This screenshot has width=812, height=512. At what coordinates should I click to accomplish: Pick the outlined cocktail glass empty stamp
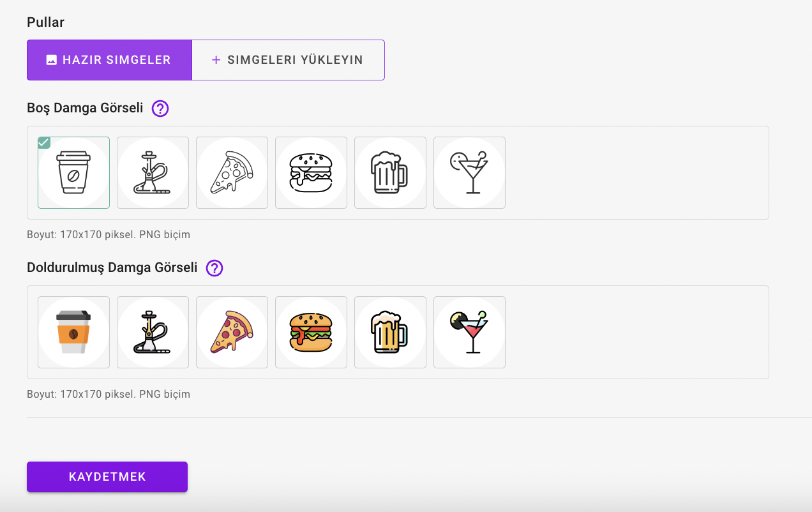469,172
